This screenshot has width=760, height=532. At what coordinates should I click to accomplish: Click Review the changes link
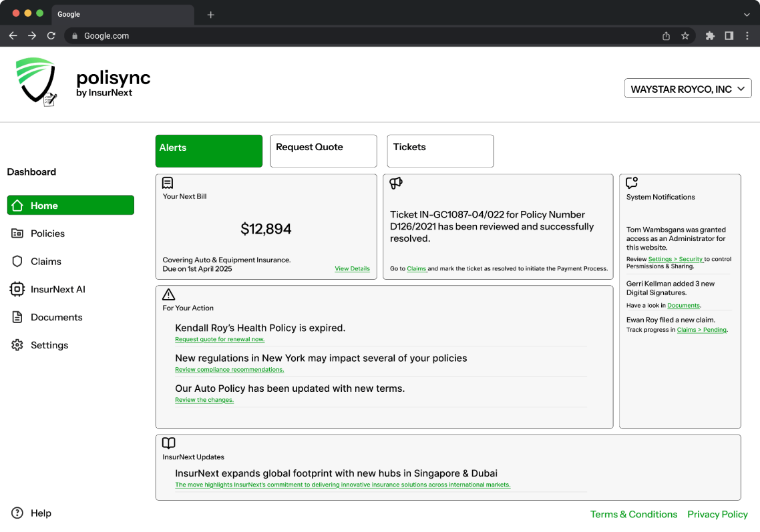(x=204, y=400)
